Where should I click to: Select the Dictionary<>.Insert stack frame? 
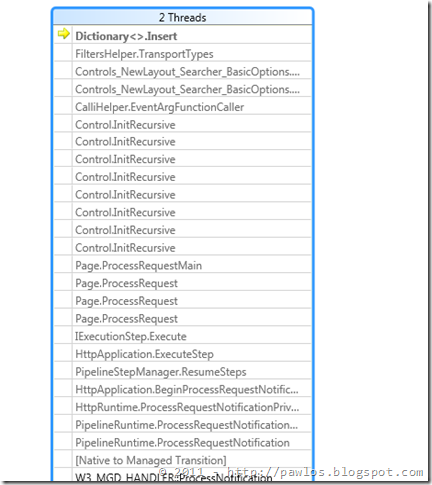183,36
